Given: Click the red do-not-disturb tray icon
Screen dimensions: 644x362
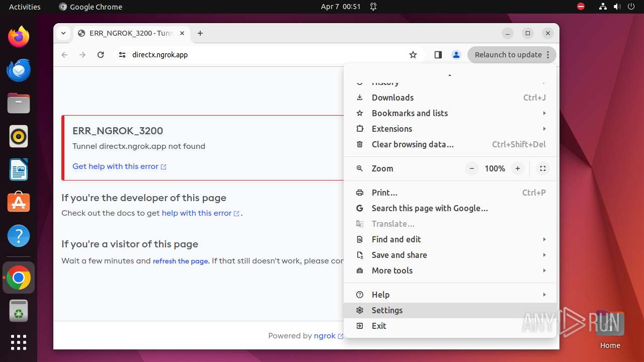Looking at the screenshot, I should tap(581, 7).
